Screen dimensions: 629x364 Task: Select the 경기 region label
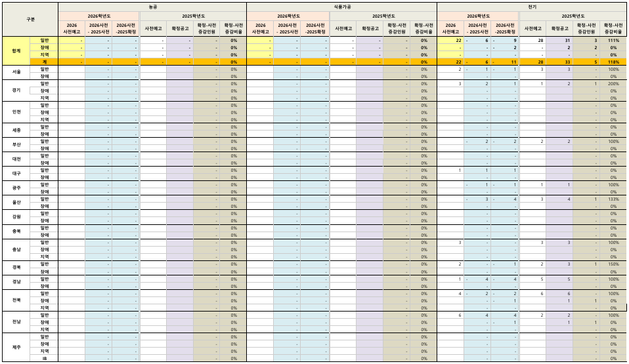(16, 91)
